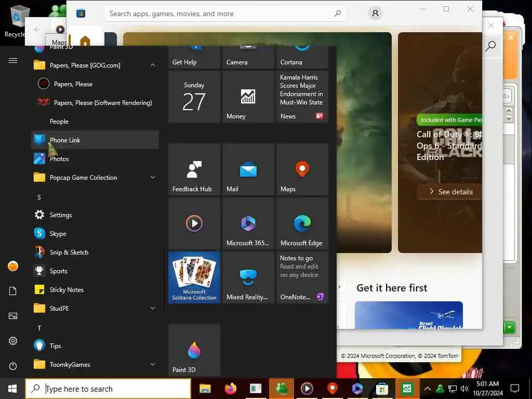Open Tips app
Image resolution: width=532 pixels, height=399 pixels.
click(95, 345)
